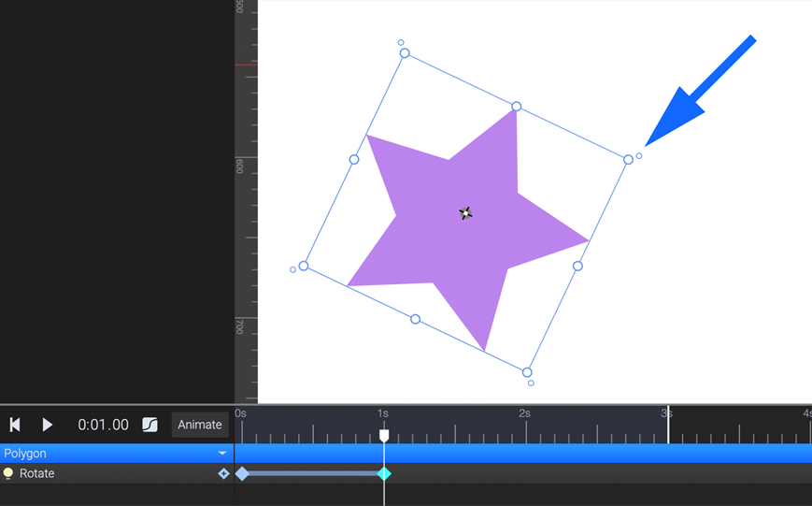Click the star's center transform origin
Screen dimensions: 812x506
point(465,213)
